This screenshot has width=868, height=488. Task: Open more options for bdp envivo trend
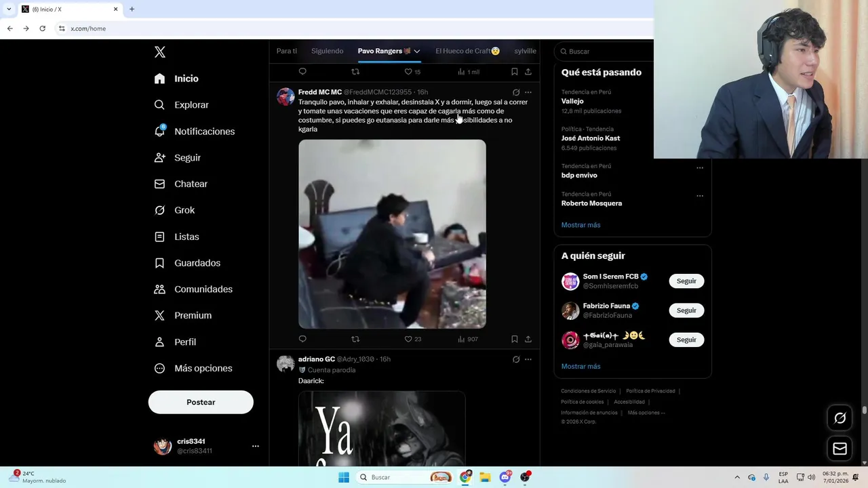700,168
